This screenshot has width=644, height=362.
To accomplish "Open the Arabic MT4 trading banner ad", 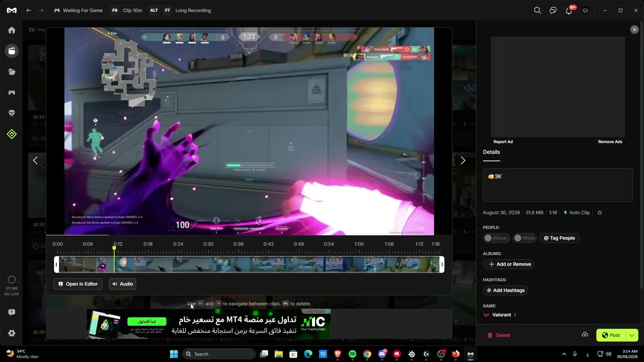I will point(209,324).
